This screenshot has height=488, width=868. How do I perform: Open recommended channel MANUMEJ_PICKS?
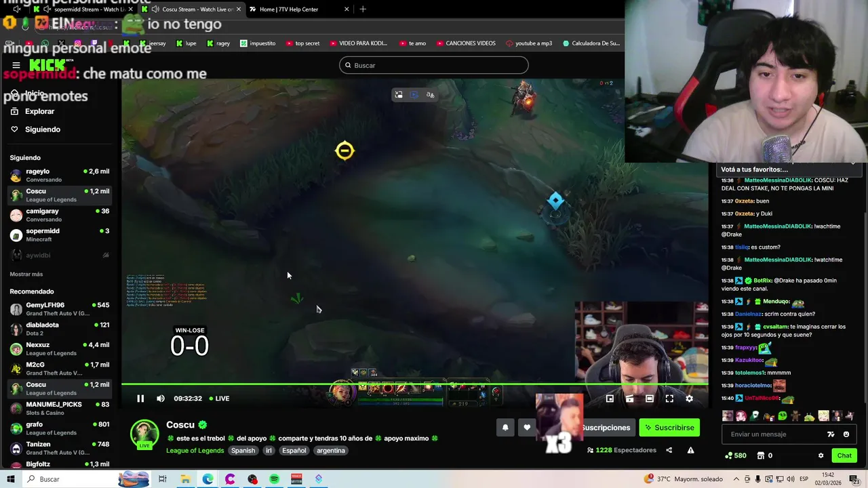point(60,408)
